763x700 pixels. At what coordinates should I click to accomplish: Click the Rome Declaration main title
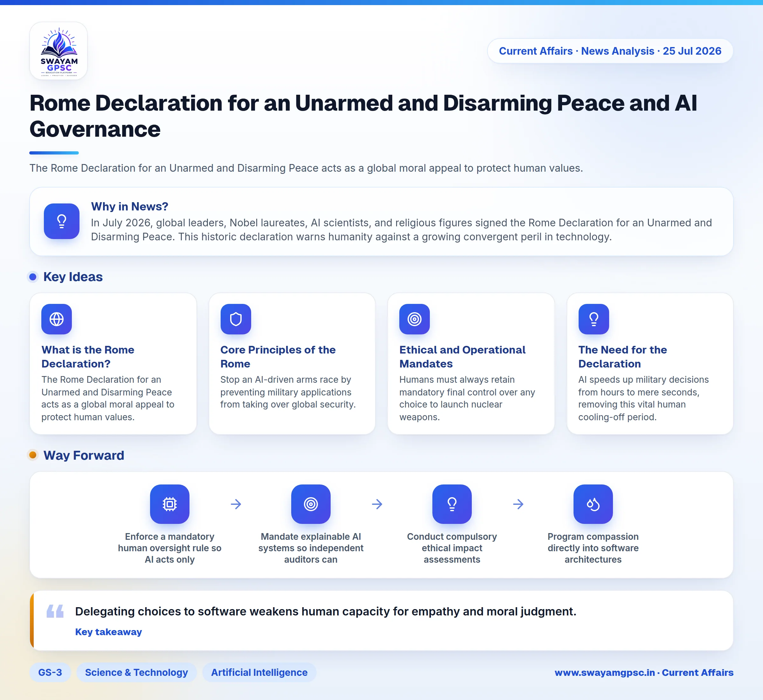click(363, 116)
